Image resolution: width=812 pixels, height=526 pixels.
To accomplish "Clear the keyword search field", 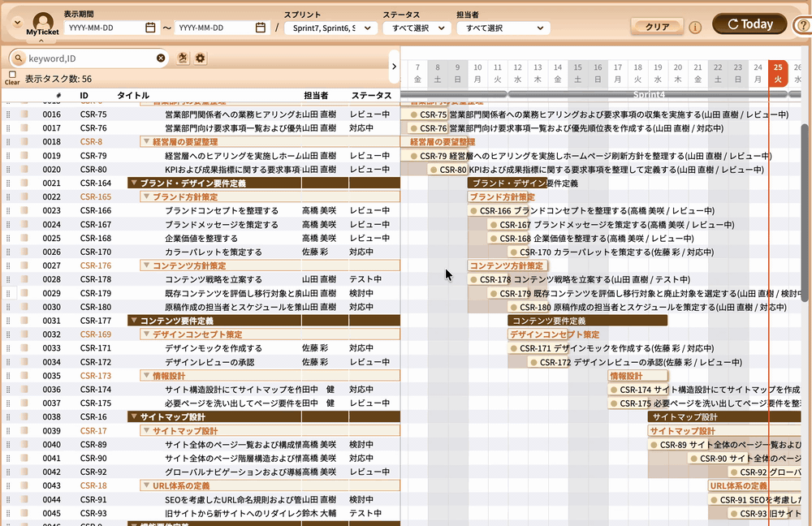I will [x=161, y=58].
